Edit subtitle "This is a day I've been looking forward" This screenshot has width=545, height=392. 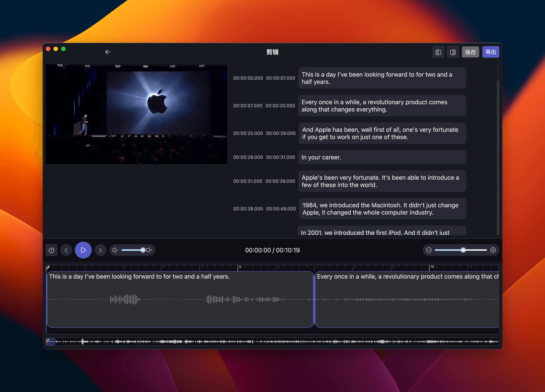point(382,78)
